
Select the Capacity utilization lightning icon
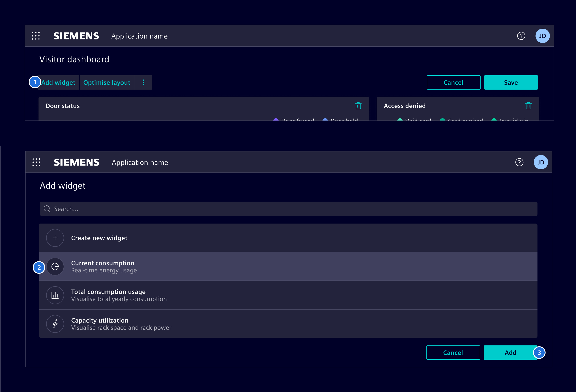click(55, 324)
